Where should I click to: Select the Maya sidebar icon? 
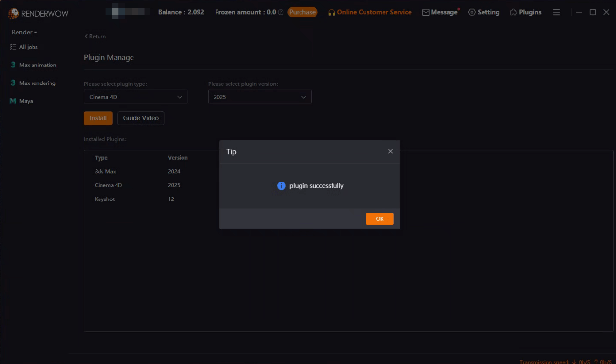click(x=12, y=100)
